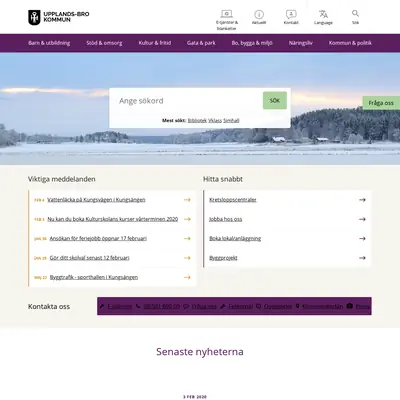Open Gata & park menu

click(201, 43)
